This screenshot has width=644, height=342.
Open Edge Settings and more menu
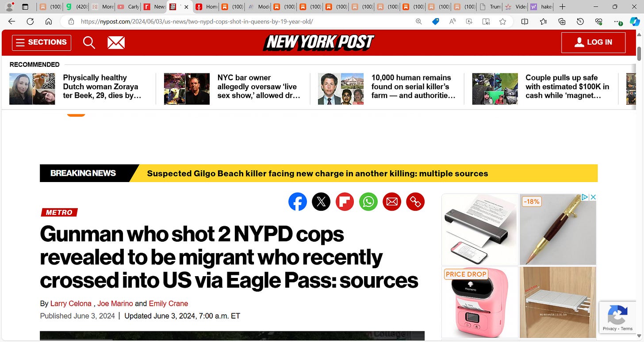[618, 21]
